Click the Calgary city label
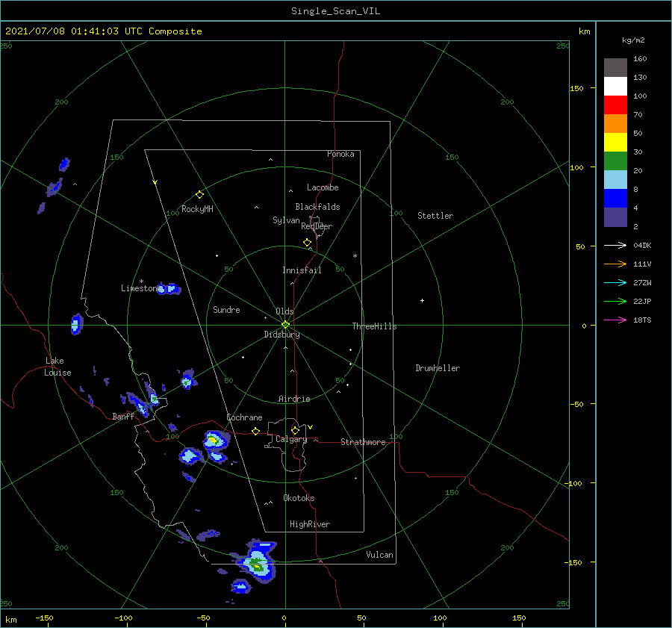 [x=291, y=439]
